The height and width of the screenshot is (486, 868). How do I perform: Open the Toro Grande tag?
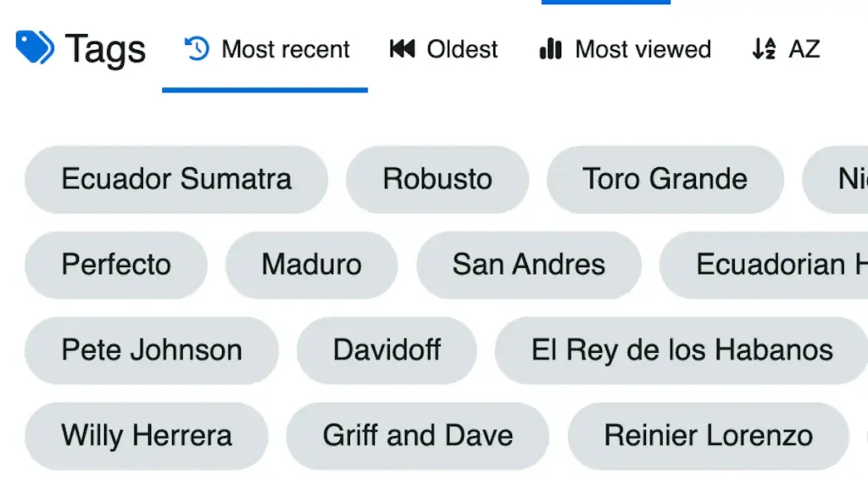(x=665, y=179)
